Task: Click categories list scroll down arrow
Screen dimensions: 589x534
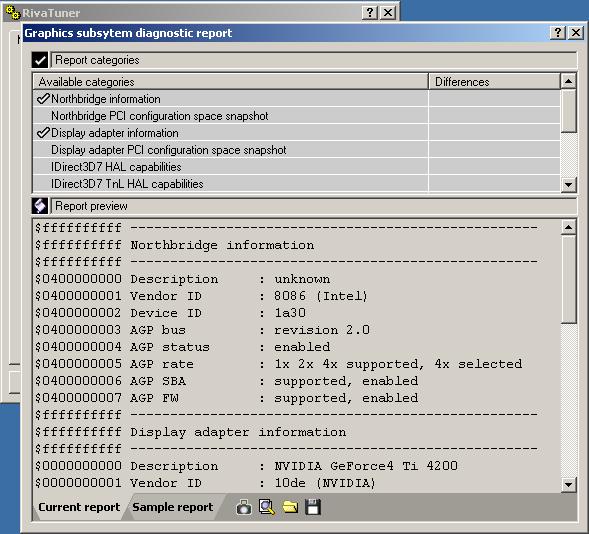Action: point(568,185)
